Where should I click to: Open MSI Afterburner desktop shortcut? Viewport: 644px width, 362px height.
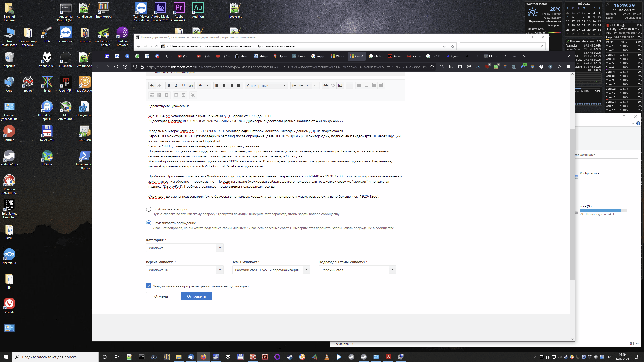click(66, 111)
